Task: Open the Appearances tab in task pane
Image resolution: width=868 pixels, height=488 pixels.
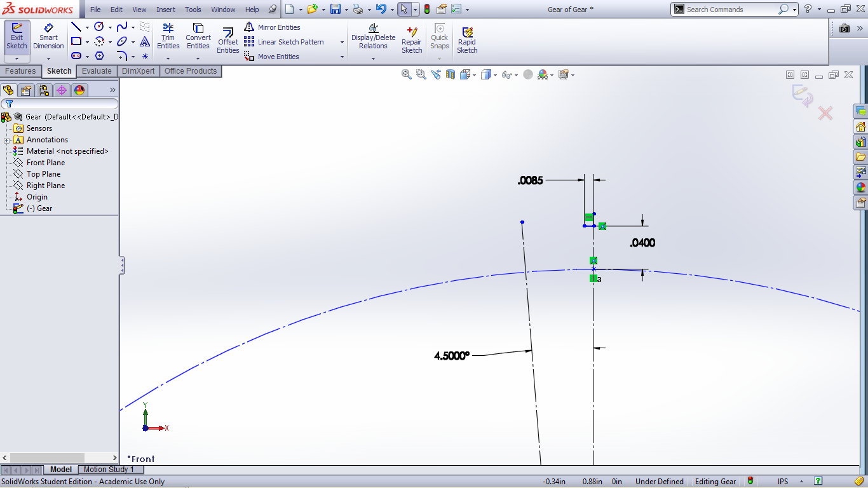Action: (x=860, y=187)
